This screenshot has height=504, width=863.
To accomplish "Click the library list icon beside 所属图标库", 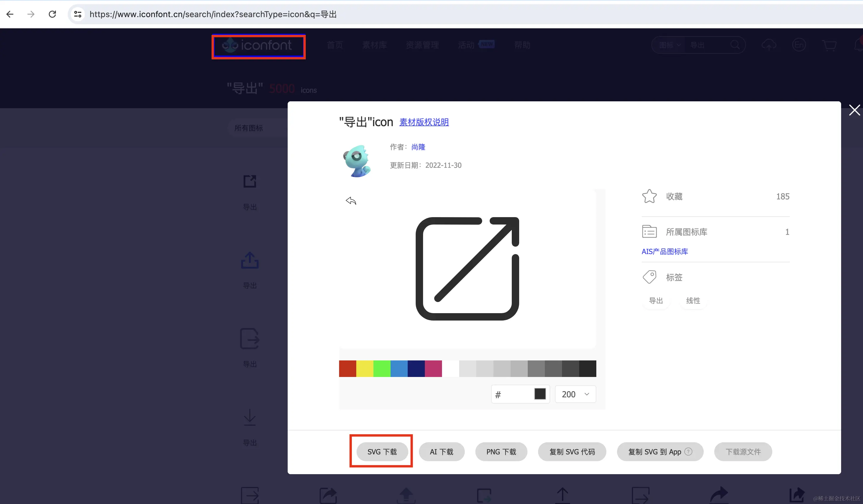I will 649,232.
